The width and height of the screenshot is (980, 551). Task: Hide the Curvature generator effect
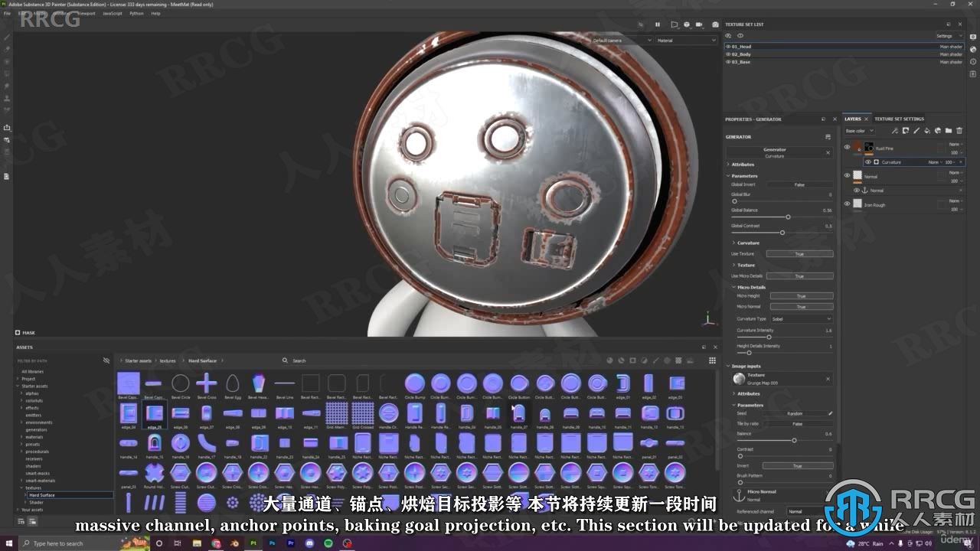point(867,162)
